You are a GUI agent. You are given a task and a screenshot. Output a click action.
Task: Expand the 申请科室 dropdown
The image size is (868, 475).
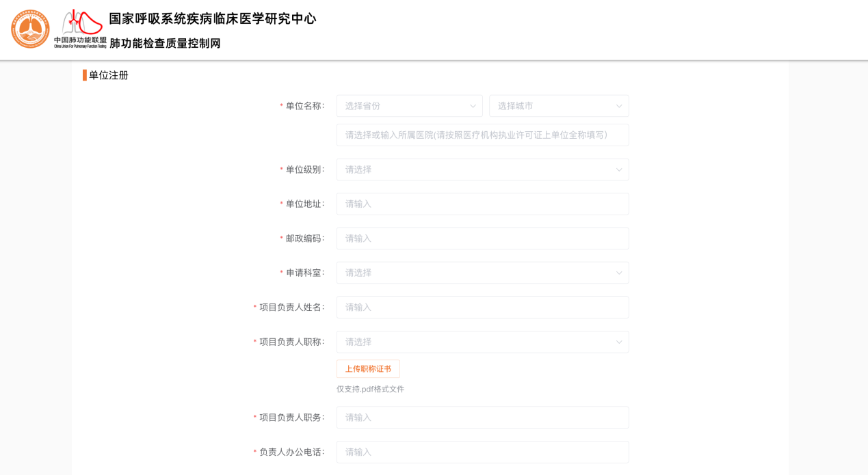point(482,273)
